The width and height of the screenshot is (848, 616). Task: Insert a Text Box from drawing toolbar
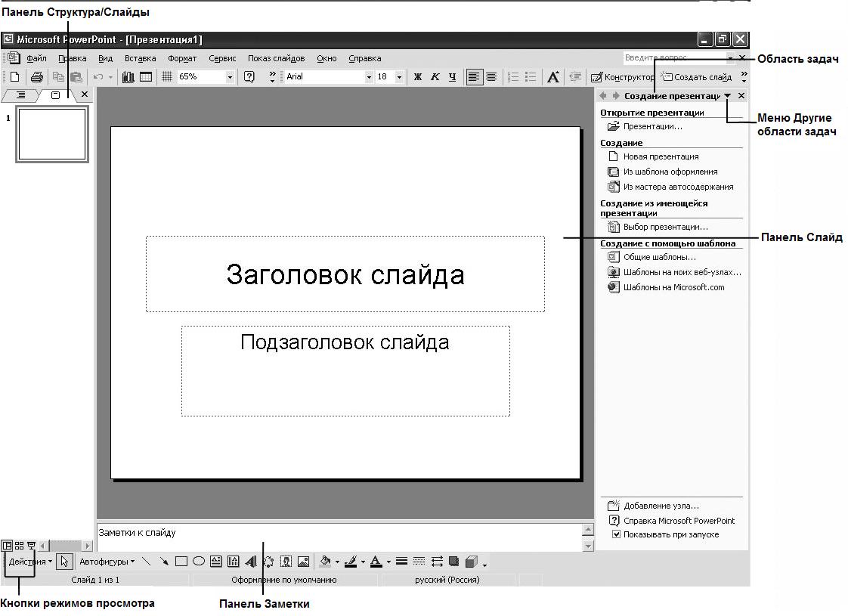click(216, 562)
